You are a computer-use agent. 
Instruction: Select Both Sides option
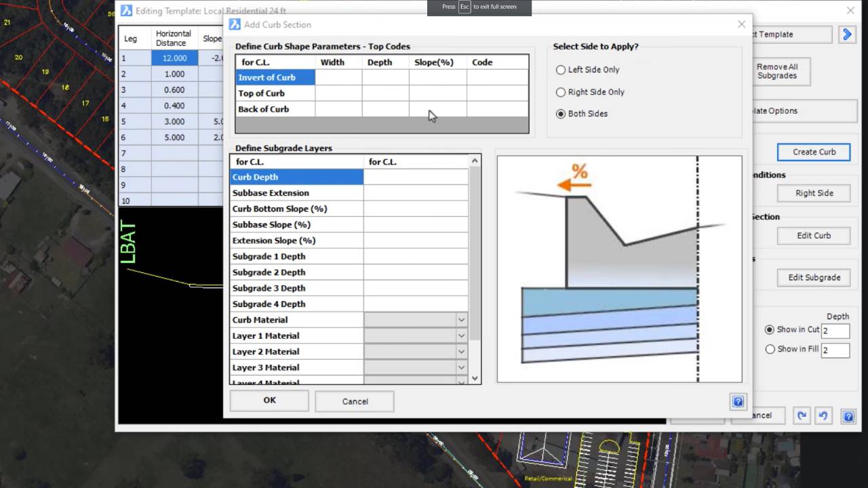582,114
